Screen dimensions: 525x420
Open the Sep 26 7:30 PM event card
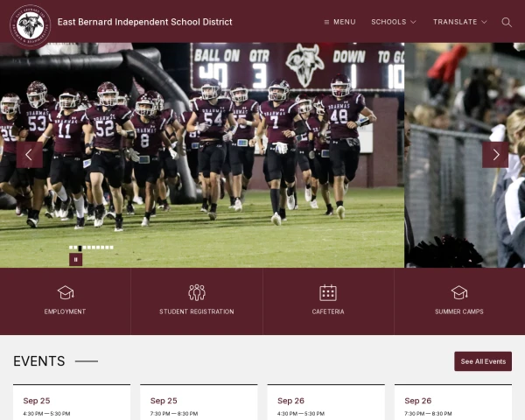(453, 402)
